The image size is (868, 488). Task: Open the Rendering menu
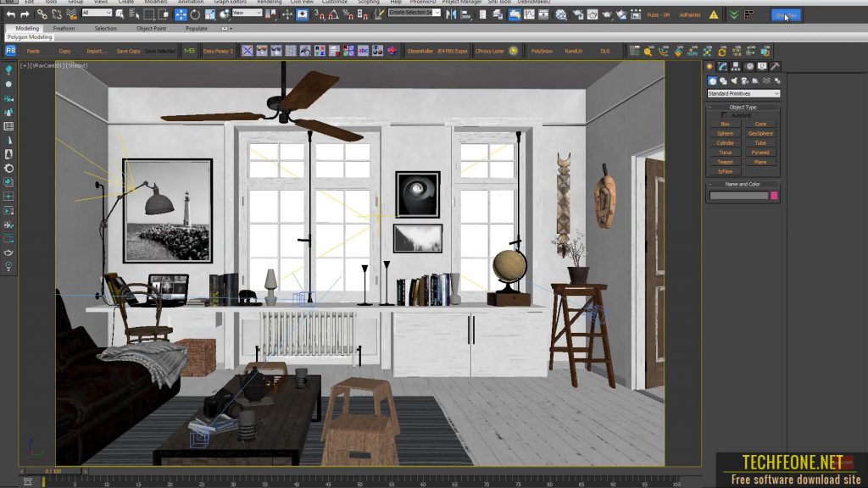click(x=269, y=3)
